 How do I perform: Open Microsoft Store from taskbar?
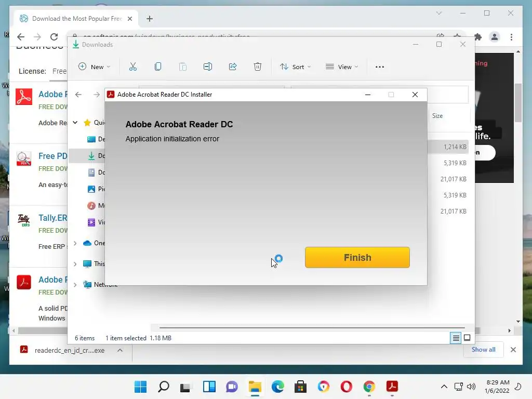pyautogui.click(x=300, y=387)
